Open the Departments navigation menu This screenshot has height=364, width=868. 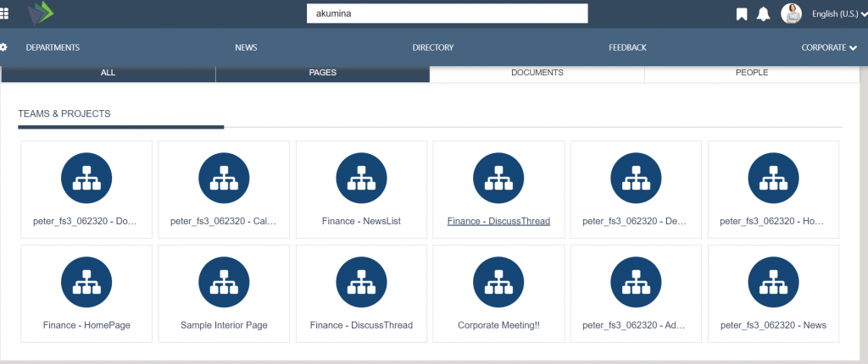coord(53,47)
